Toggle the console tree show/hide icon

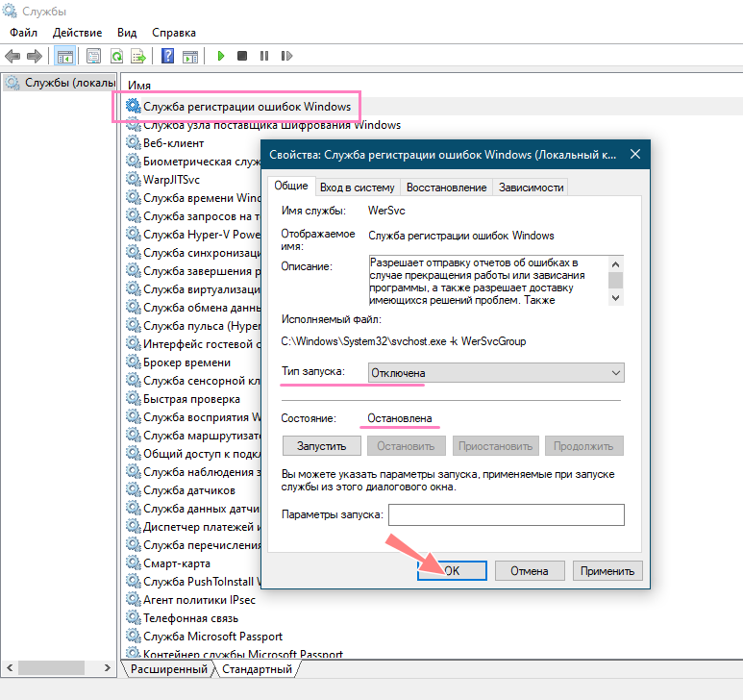pyautogui.click(x=65, y=56)
